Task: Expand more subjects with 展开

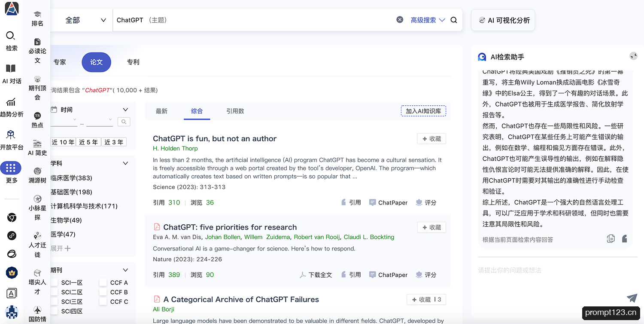Action: pos(61,248)
